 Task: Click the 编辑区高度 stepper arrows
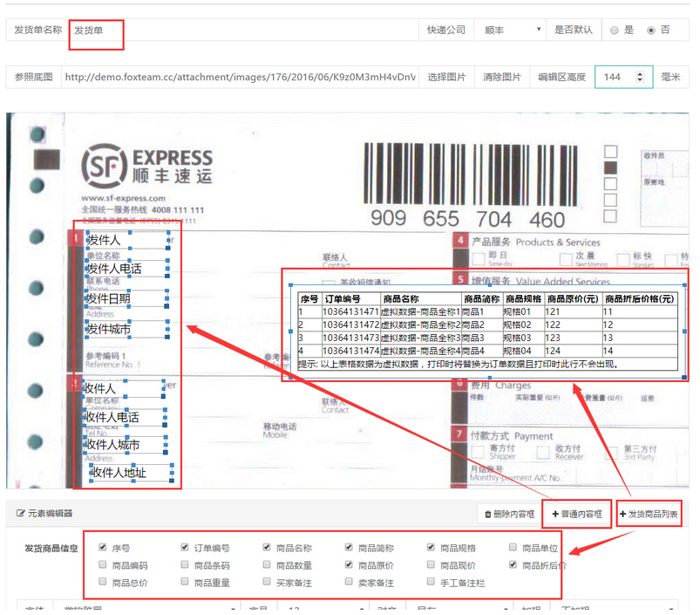pyautogui.click(x=641, y=77)
